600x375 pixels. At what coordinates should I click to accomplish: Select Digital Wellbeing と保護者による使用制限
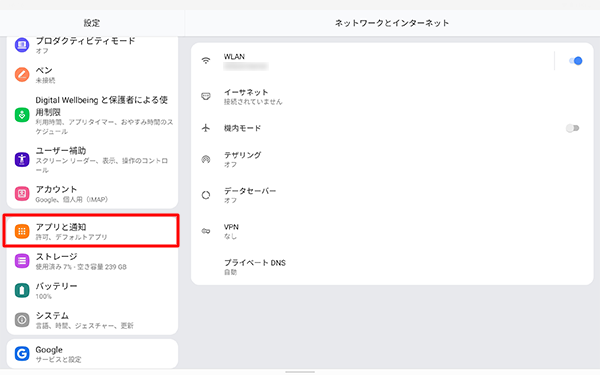(92, 115)
